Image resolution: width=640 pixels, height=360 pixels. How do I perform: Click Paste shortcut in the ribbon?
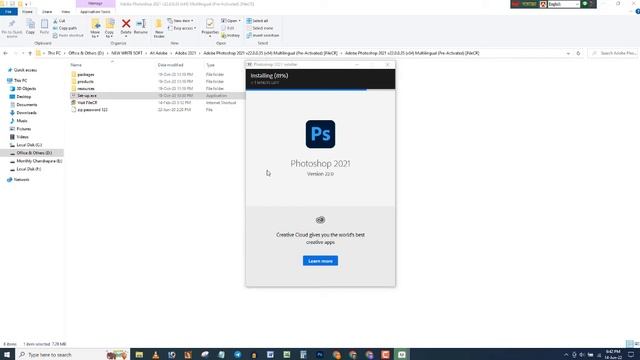point(68,36)
